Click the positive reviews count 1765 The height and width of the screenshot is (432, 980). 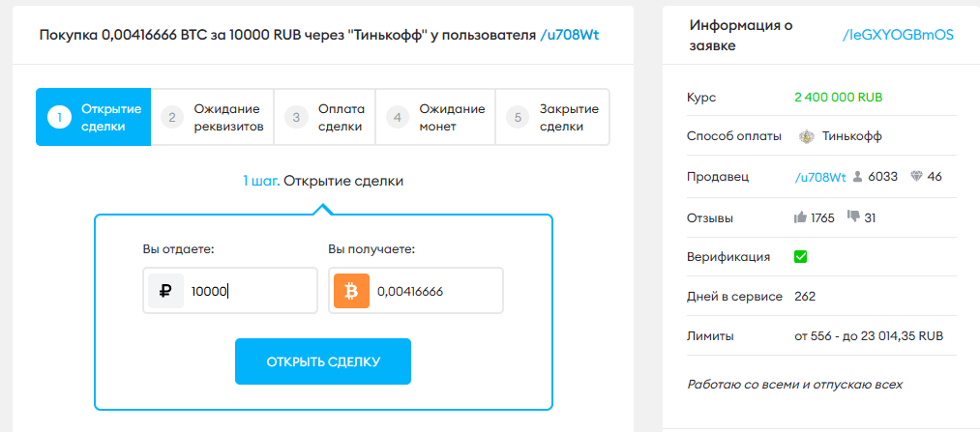point(822,217)
